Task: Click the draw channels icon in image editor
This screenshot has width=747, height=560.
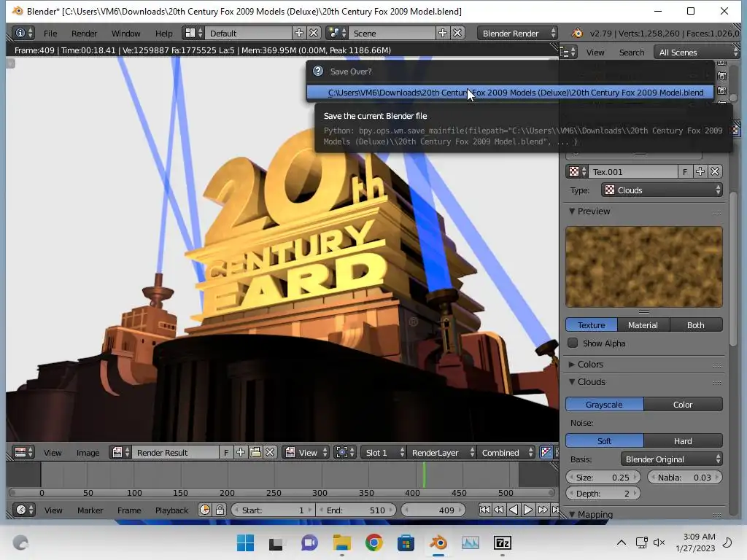Action: 546,452
